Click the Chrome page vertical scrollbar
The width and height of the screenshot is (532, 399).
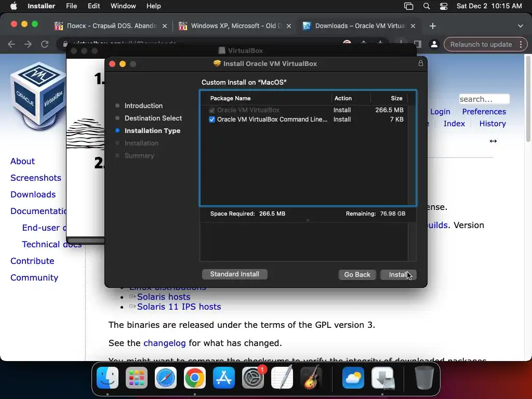[528, 98]
